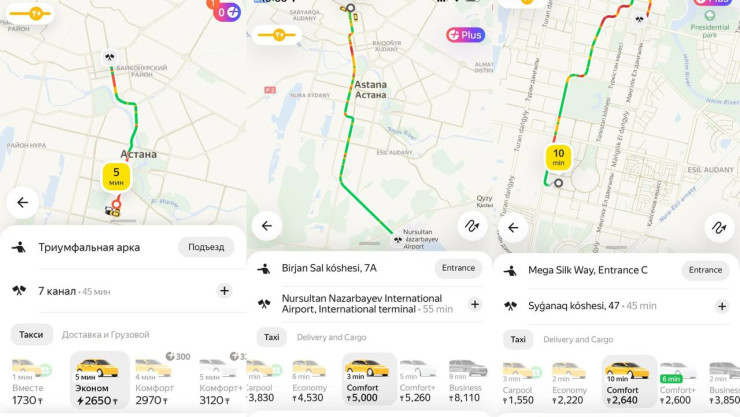Add a stop after the Airport destination

point(475,304)
